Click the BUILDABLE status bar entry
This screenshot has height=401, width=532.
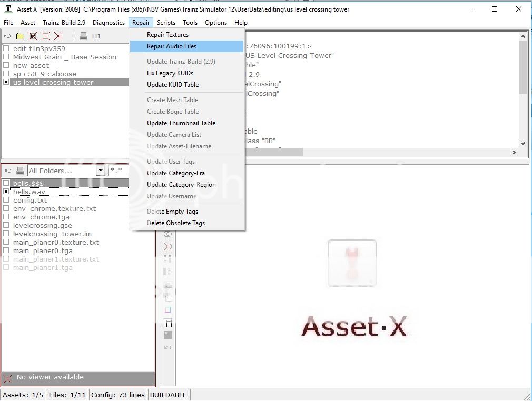(168, 395)
